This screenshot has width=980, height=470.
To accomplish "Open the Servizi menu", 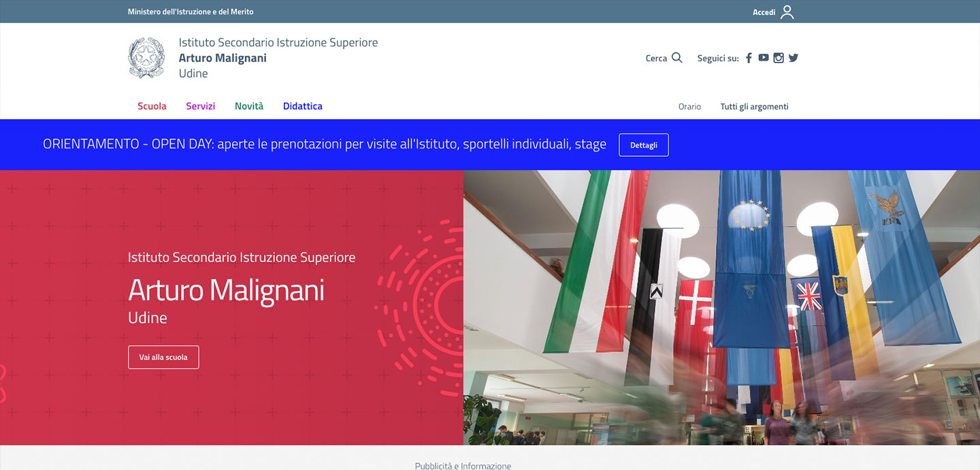I will tap(201, 106).
